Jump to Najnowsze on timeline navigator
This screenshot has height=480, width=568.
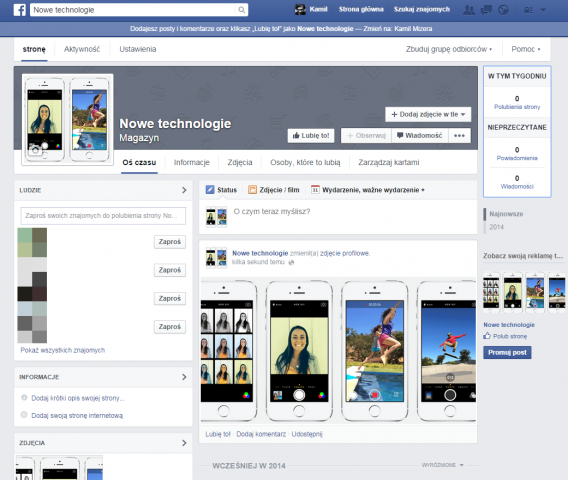pyautogui.click(x=506, y=214)
